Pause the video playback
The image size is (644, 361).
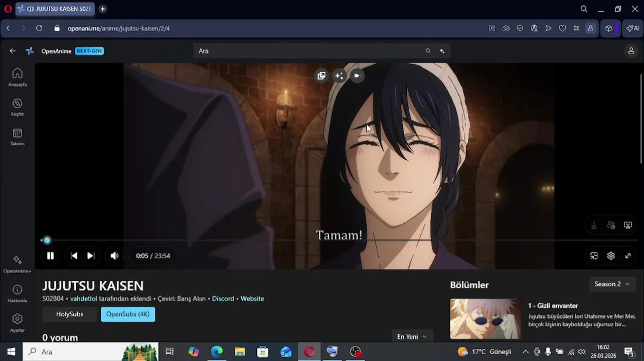click(x=50, y=256)
